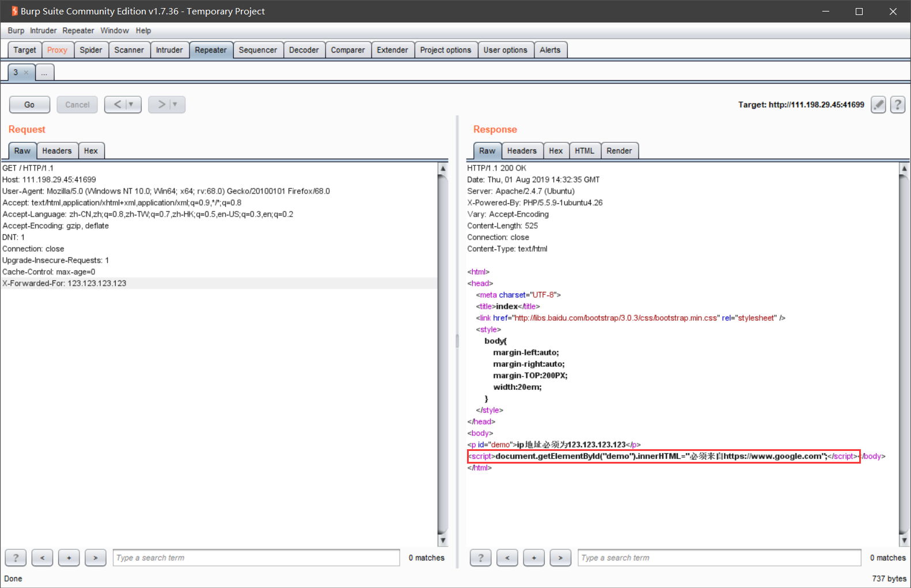Find previous match in response panel
Image resolution: width=911 pixels, height=588 pixels.
pyautogui.click(x=507, y=557)
